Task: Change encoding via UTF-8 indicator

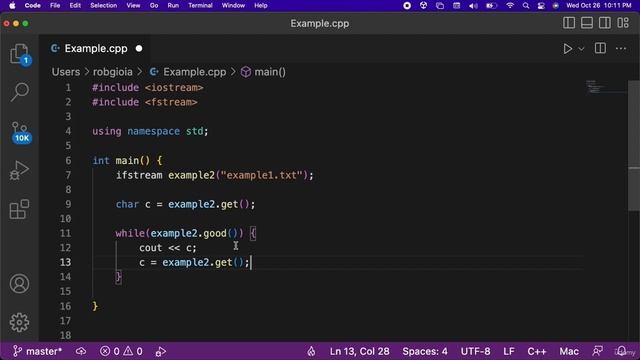Action: pyautogui.click(x=476, y=351)
